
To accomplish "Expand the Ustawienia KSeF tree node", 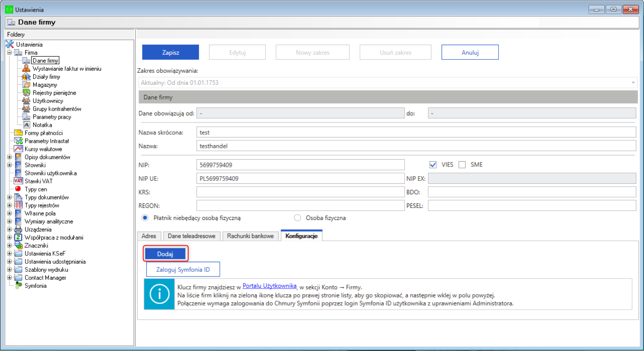I will 9,254.
